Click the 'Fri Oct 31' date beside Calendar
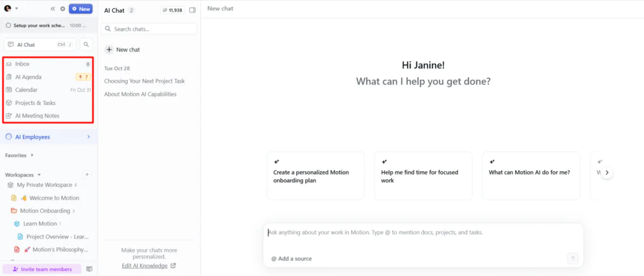 coord(80,90)
